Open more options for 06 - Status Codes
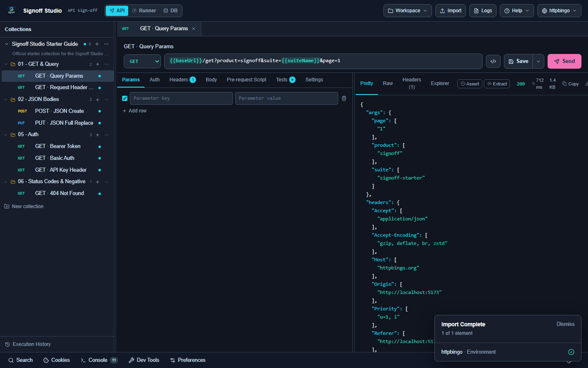Image resolution: width=588 pixels, height=368 pixels. tap(107, 182)
